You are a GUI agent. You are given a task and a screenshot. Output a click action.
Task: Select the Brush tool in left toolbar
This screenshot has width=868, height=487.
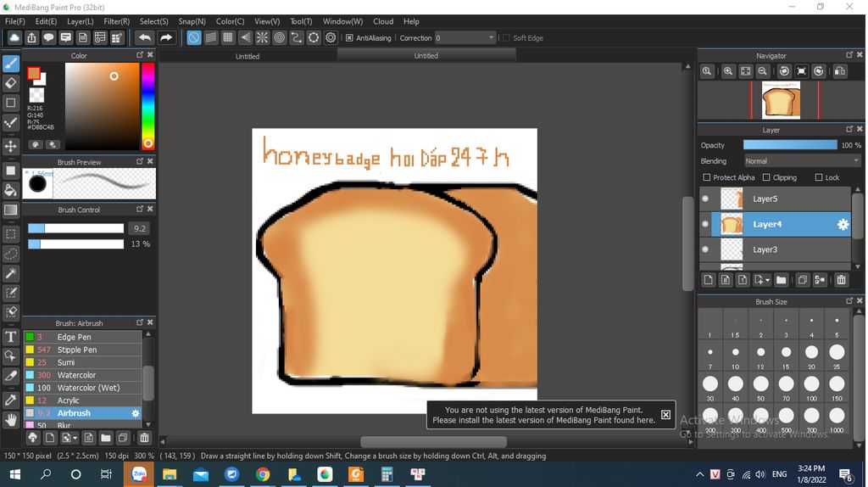(10, 64)
